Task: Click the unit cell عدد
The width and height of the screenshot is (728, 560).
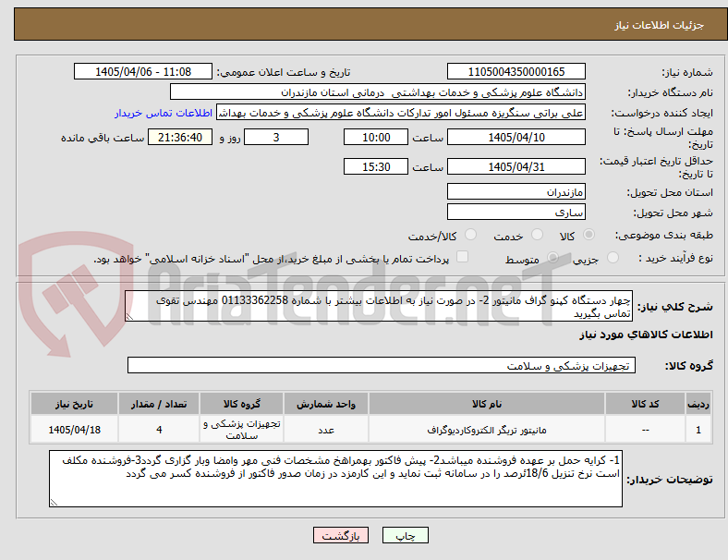Action: pos(326,430)
